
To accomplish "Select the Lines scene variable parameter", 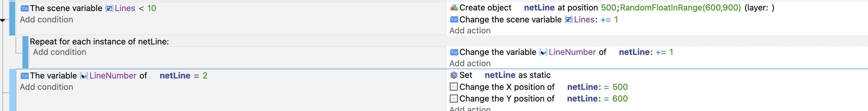I will [120, 8].
